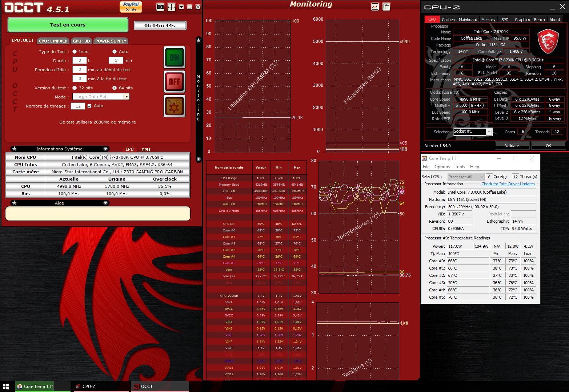Click the Aide help text box
The width and height of the screenshot is (569, 392).
[98, 213]
